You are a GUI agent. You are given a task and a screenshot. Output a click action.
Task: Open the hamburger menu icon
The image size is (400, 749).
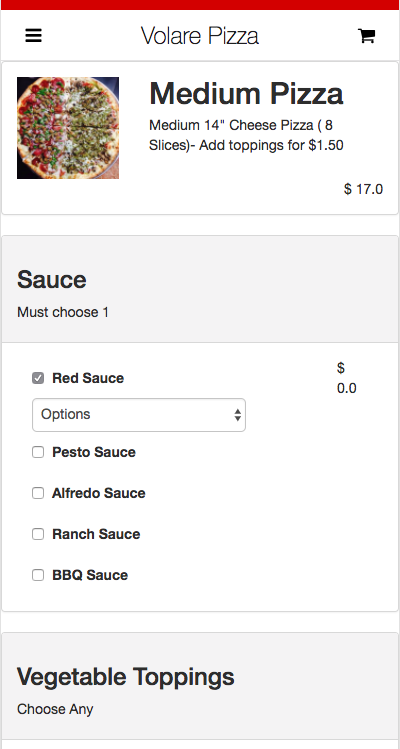(33, 35)
